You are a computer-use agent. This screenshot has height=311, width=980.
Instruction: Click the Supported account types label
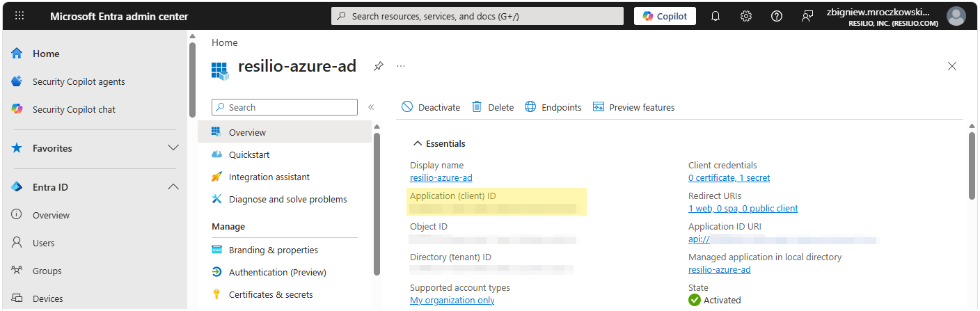(460, 287)
